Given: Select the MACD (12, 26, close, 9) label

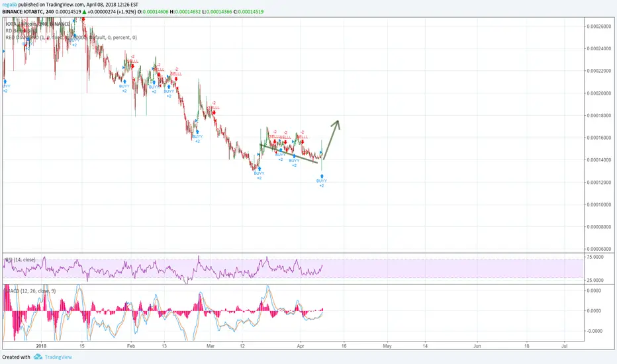Looking at the screenshot, I should tap(30, 291).
